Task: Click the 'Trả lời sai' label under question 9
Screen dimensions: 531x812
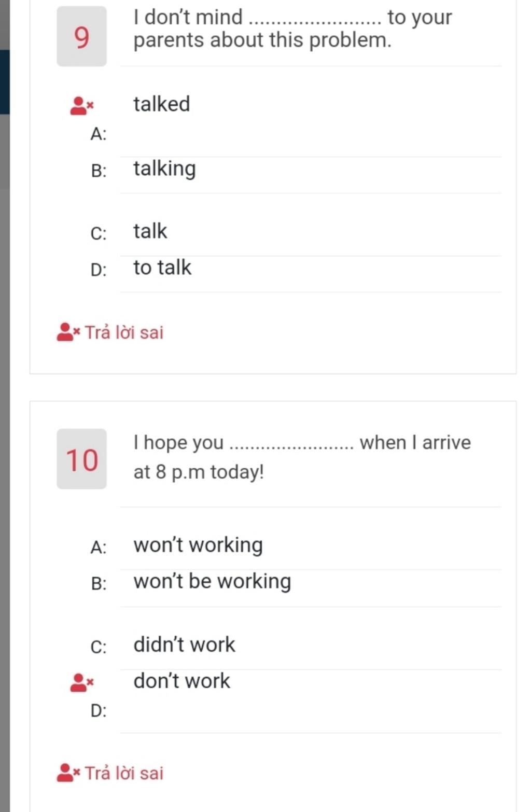Action: [x=124, y=332]
